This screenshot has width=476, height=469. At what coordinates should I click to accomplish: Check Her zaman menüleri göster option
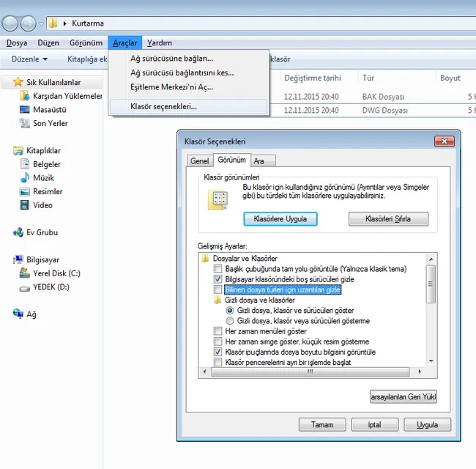click(x=217, y=331)
